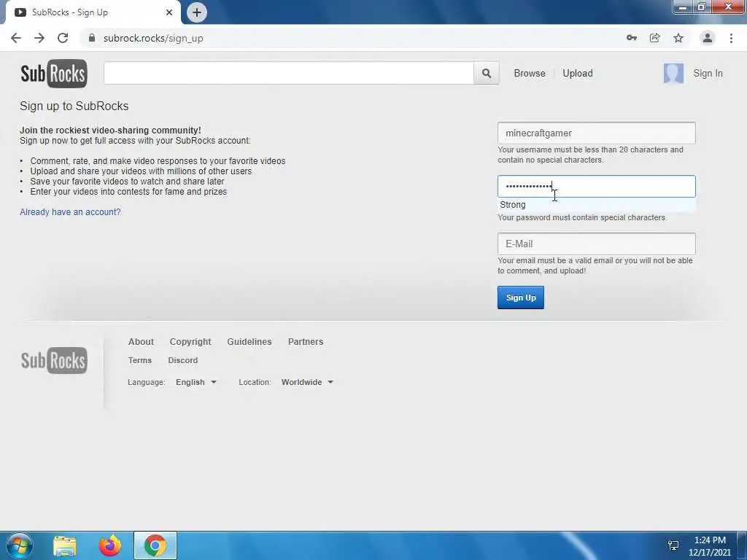Image resolution: width=747 pixels, height=560 pixels.
Task: Click the blue Sign Up button
Action: [x=521, y=297]
